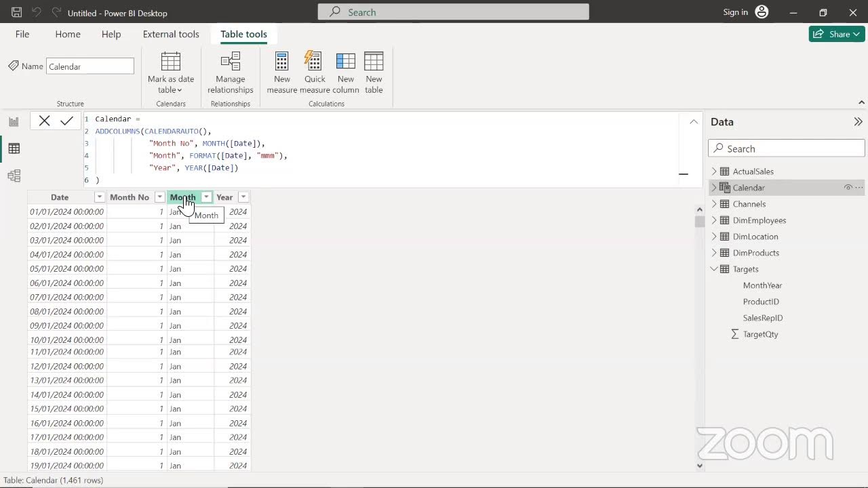
Task: Open Quick measure
Action: 315,73
